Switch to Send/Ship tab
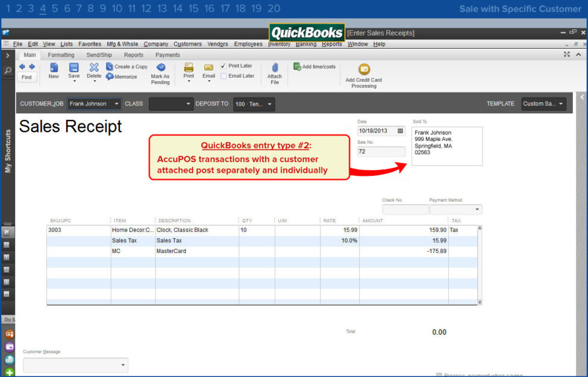Viewport: 588px width, 377px height. 99,55
